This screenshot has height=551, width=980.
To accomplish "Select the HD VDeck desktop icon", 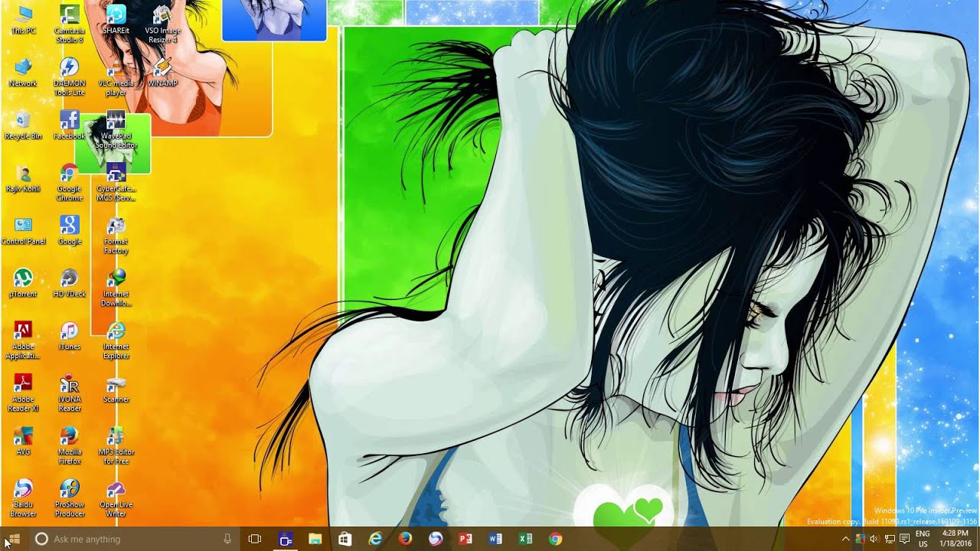I will coord(70,283).
